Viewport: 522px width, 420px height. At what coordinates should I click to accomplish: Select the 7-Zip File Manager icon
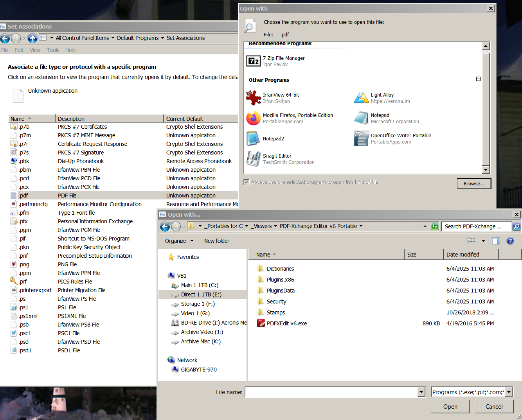click(x=253, y=61)
